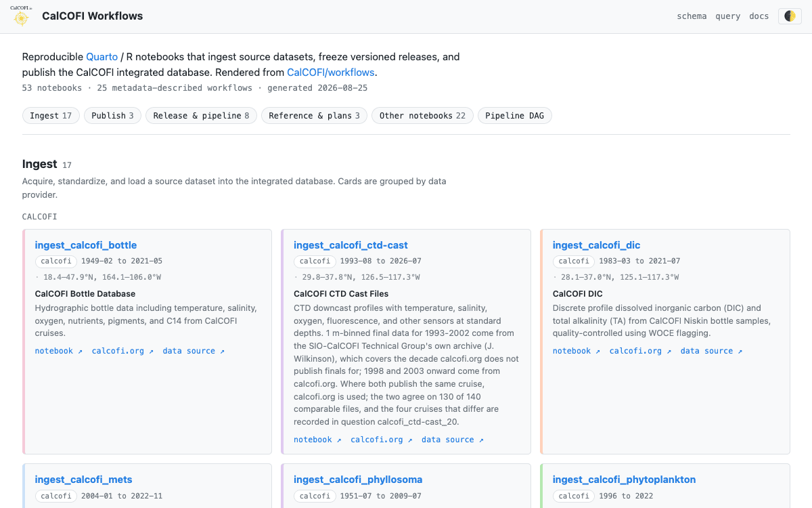Click calcofi tag in ingest_calcofi_phytoplankton card
This screenshot has height=508, width=812.
coord(574,496)
